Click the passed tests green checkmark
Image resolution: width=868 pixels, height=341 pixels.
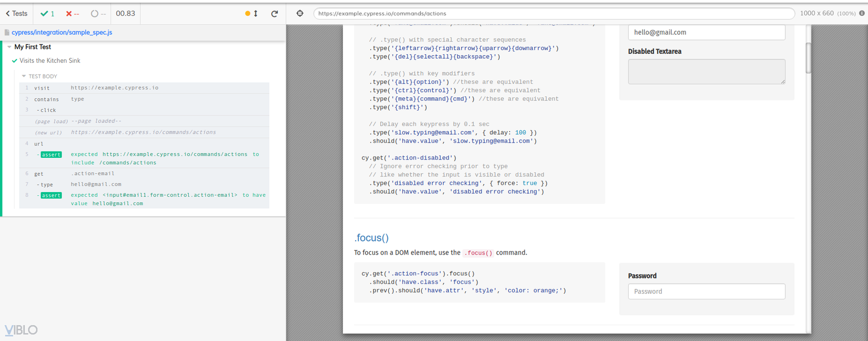(x=44, y=14)
